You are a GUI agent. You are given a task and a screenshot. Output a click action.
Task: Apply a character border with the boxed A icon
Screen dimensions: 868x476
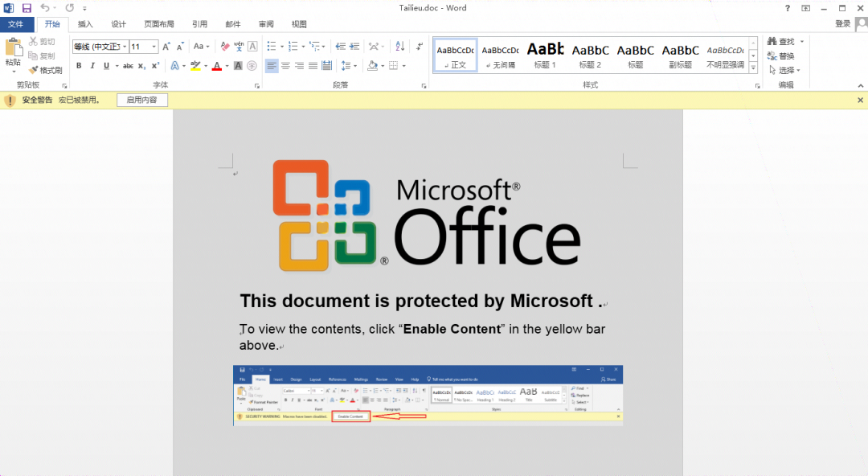[x=252, y=47]
